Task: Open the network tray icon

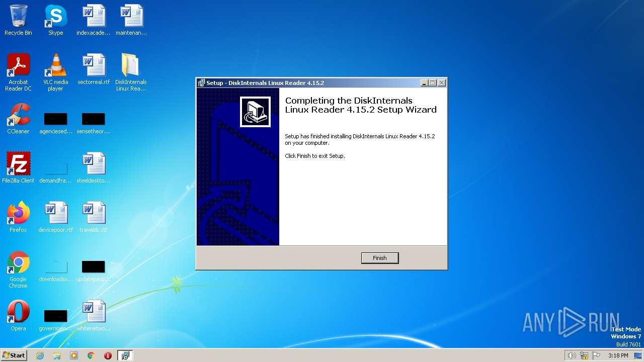Action: pyautogui.click(x=584, y=355)
